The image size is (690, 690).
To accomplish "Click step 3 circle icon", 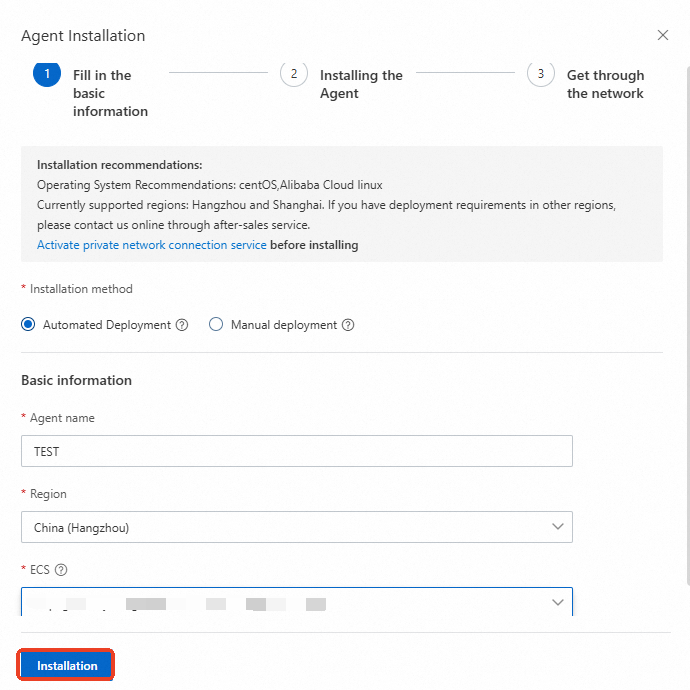I will point(541,74).
